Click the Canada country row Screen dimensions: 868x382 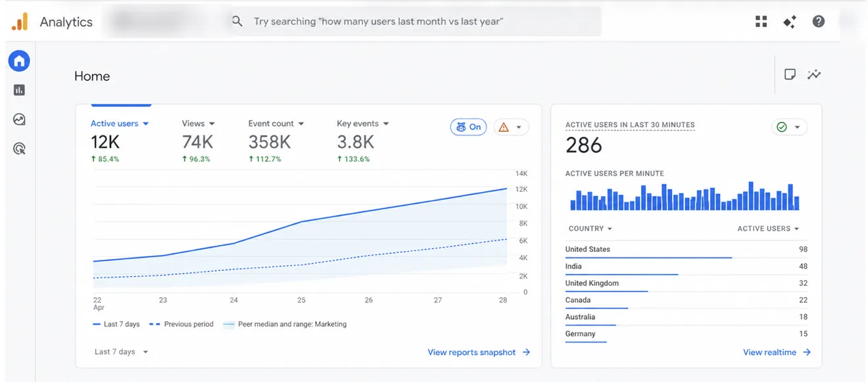coord(686,300)
